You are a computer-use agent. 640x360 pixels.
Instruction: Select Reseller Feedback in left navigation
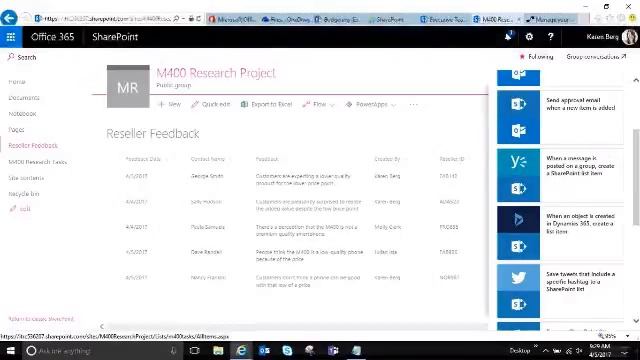[x=33, y=145]
